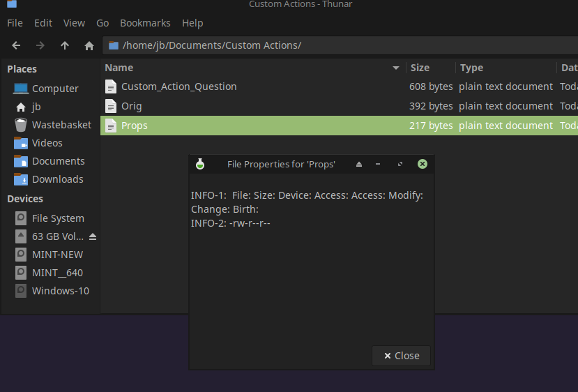Click the location path entry field
The width and height of the screenshot is (578, 392).
(x=340, y=45)
